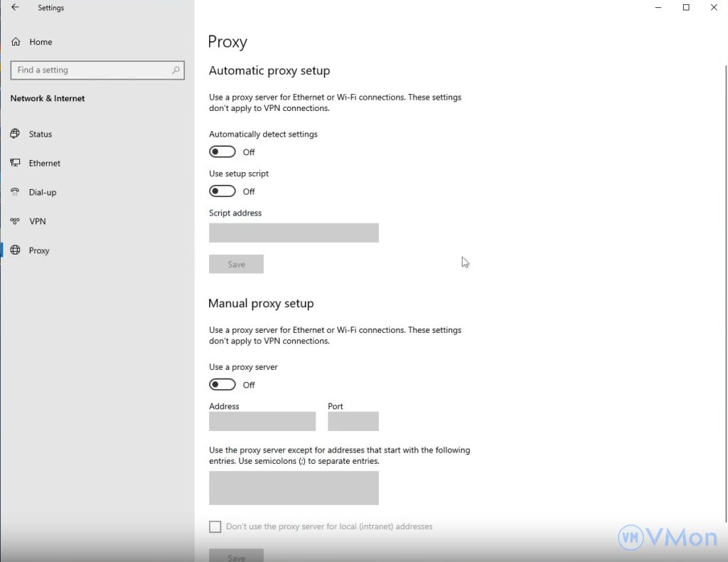Turn on Use setup script toggle
This screenshot has height=562, width=728.
tap(223, 191)
